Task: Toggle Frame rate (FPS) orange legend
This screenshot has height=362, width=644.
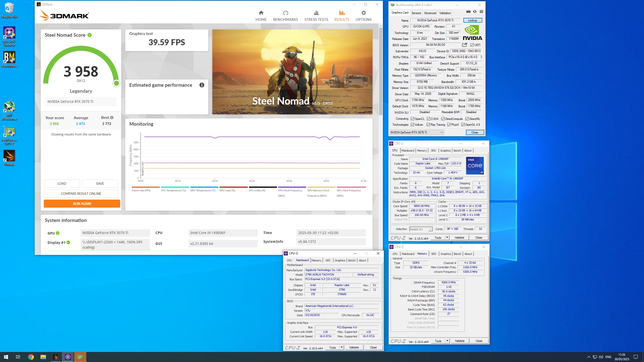Action: [x=145, y=189]
